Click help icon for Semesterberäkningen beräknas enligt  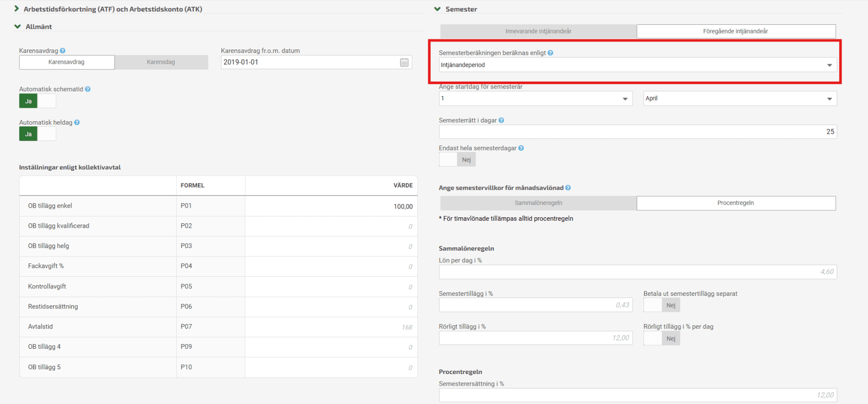pos(550,53)
